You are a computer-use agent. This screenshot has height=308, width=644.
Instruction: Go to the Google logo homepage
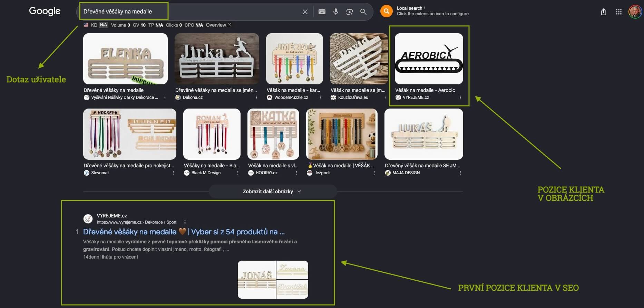[45, 11]
